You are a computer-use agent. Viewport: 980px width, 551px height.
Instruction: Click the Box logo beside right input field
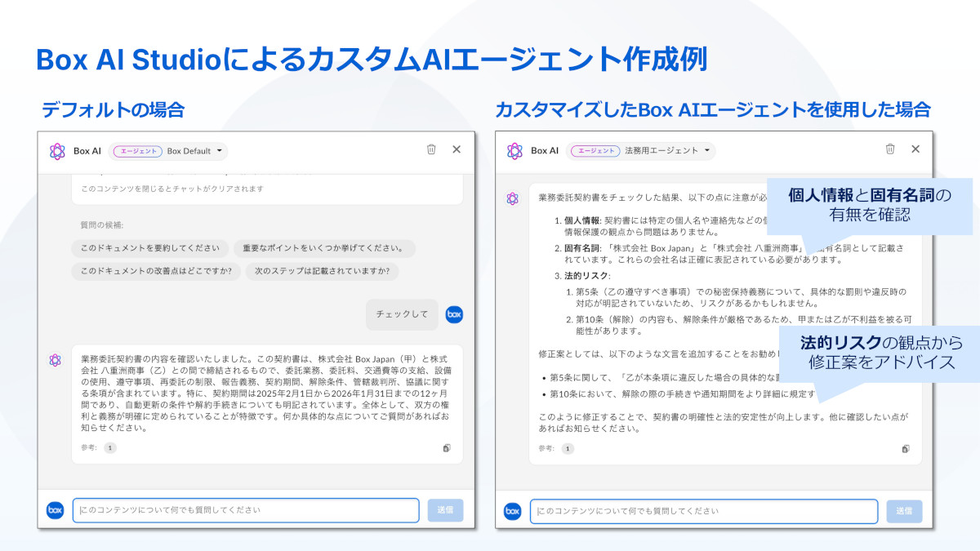[x=512, y=512]
